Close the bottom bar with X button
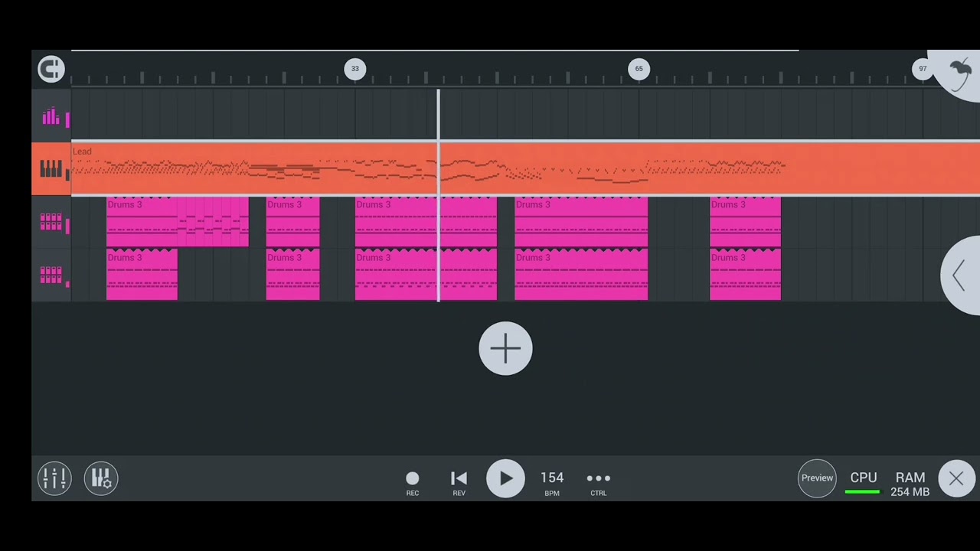Viewport: 980px width, 551px height. tap(956, 479)
